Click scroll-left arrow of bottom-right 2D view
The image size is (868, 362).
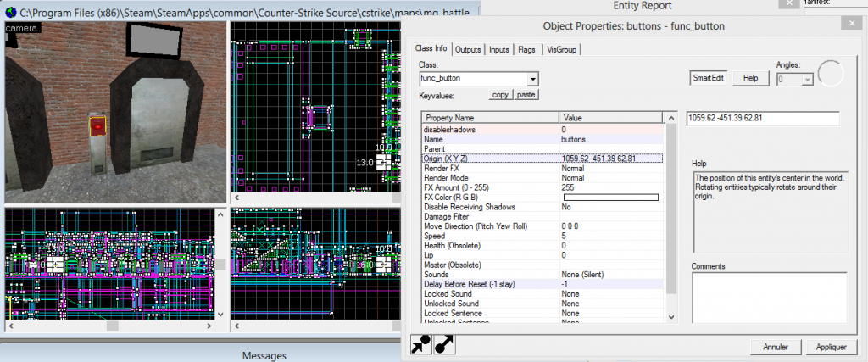(237, 326)
